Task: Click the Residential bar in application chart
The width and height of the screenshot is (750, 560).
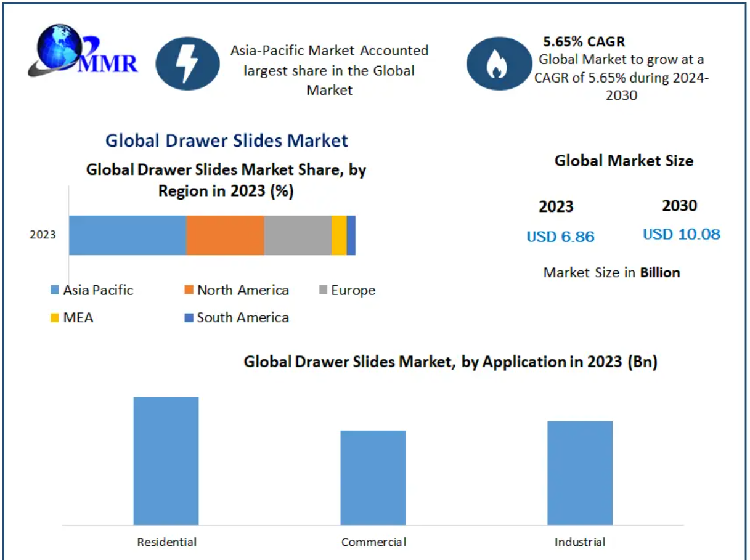Action: pyautogui.click(x=166, y=461)
